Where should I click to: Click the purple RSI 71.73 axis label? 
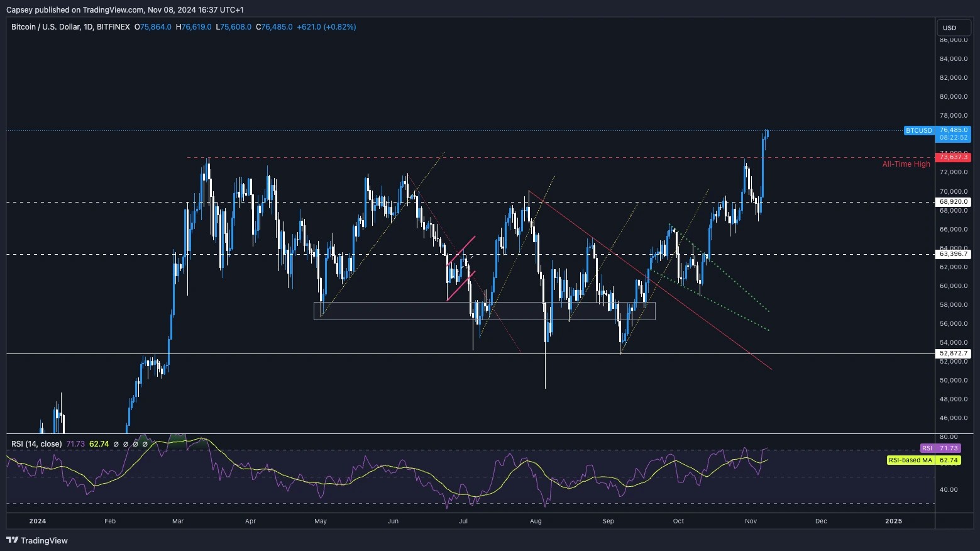click(942, 448)
